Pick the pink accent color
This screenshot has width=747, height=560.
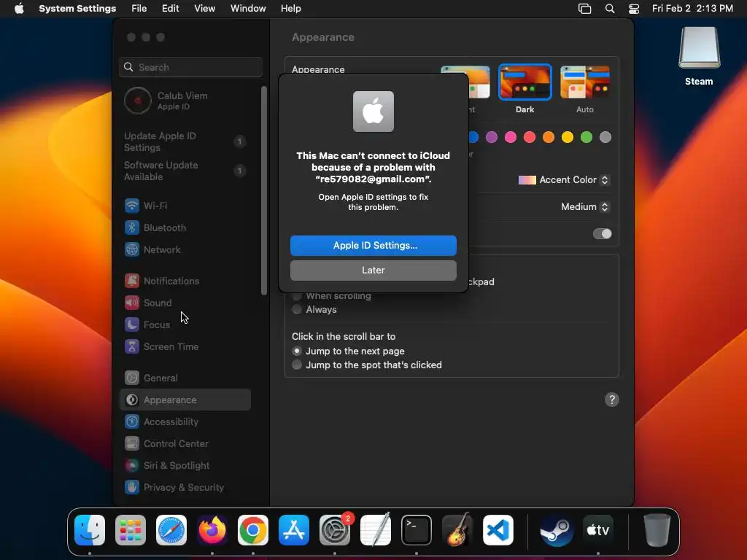[x=511, y=137]
